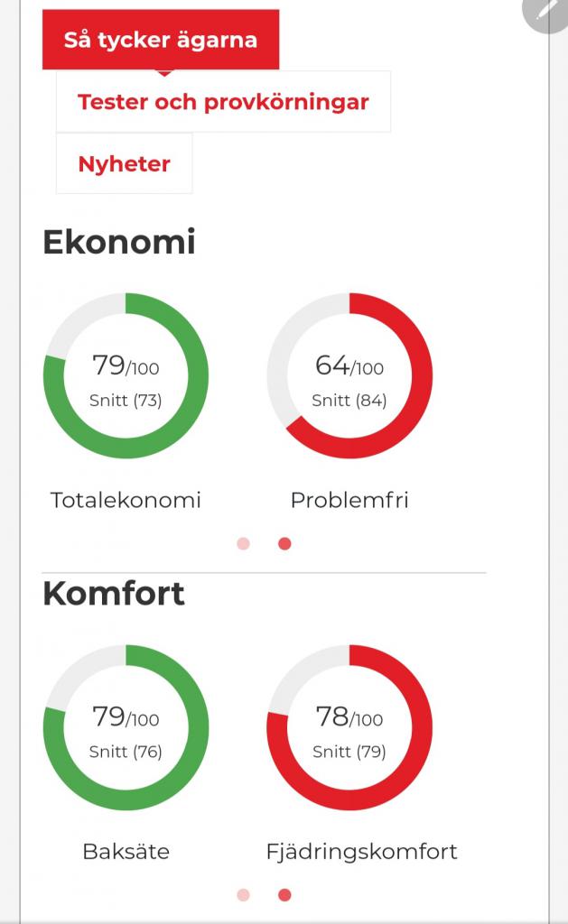Select the Fjädringskomfort red score ring
Image resolution: width=568 pixels, height=924 pixels.
(x=349, y=727)
